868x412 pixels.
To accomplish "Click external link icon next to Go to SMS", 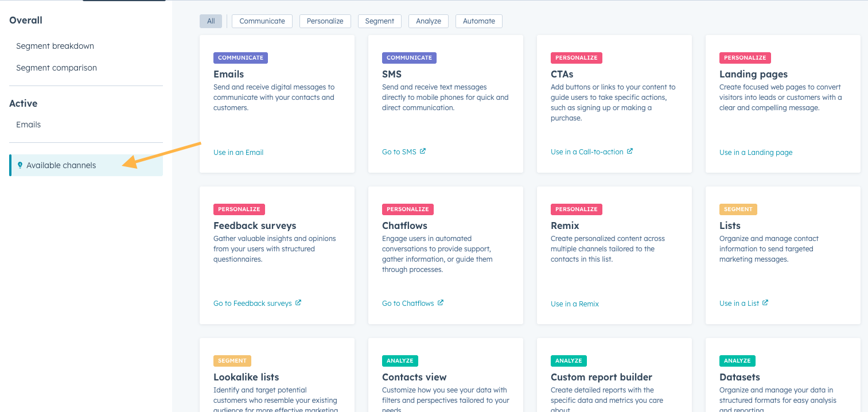I will click(423, 151).
